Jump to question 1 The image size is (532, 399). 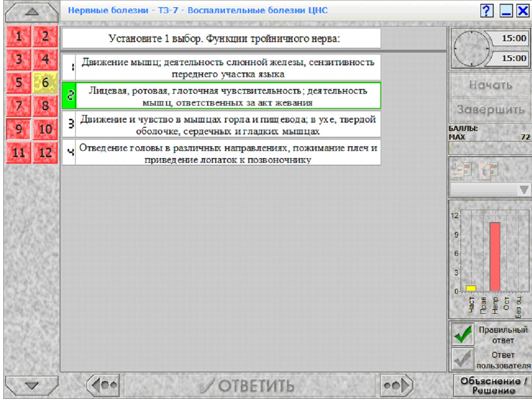(18, 36)
